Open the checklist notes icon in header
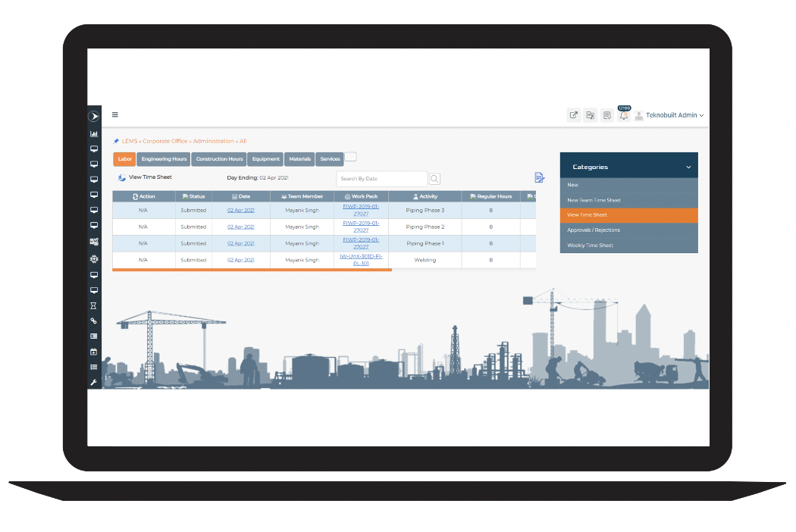 606,115
